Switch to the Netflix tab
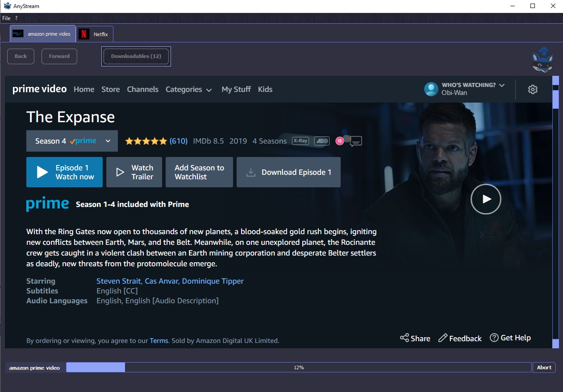The width and height of the screenshot is (563, 392). 95,34
